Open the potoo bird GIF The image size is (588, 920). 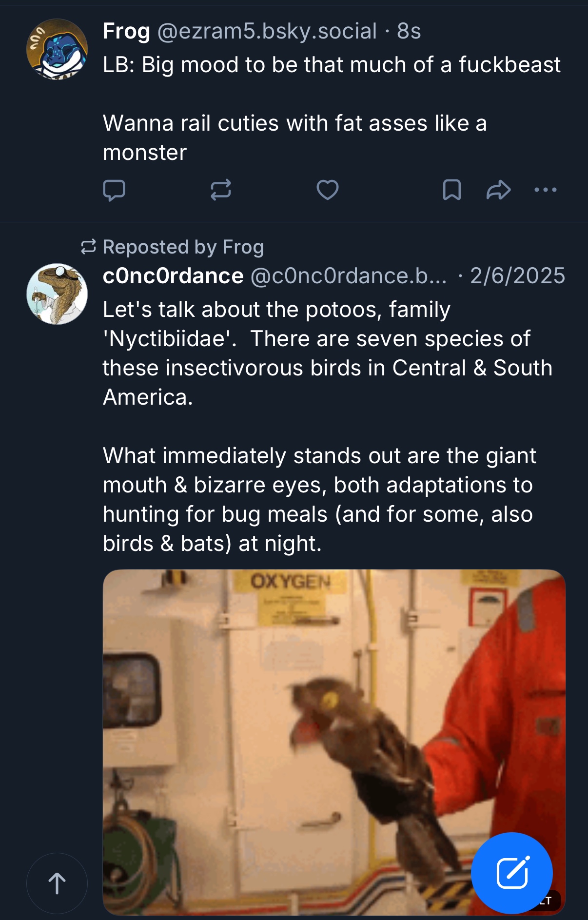coord(293,731)
